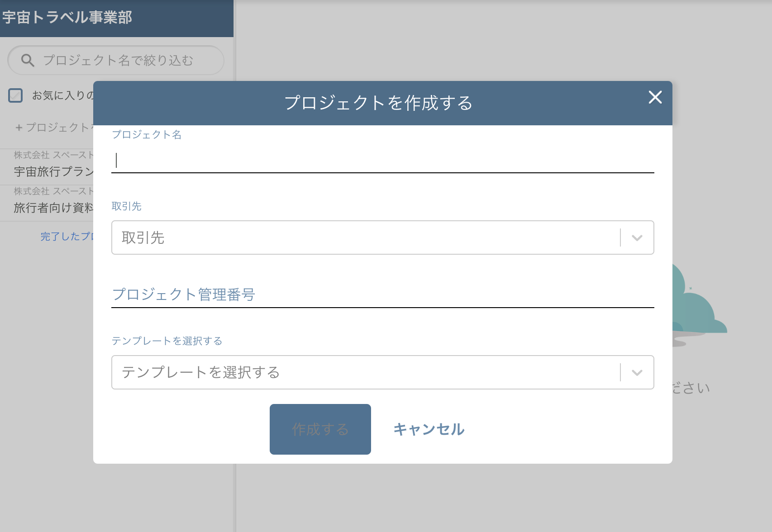Select the 旅行者向け資料 project

[x=52, y=208]
